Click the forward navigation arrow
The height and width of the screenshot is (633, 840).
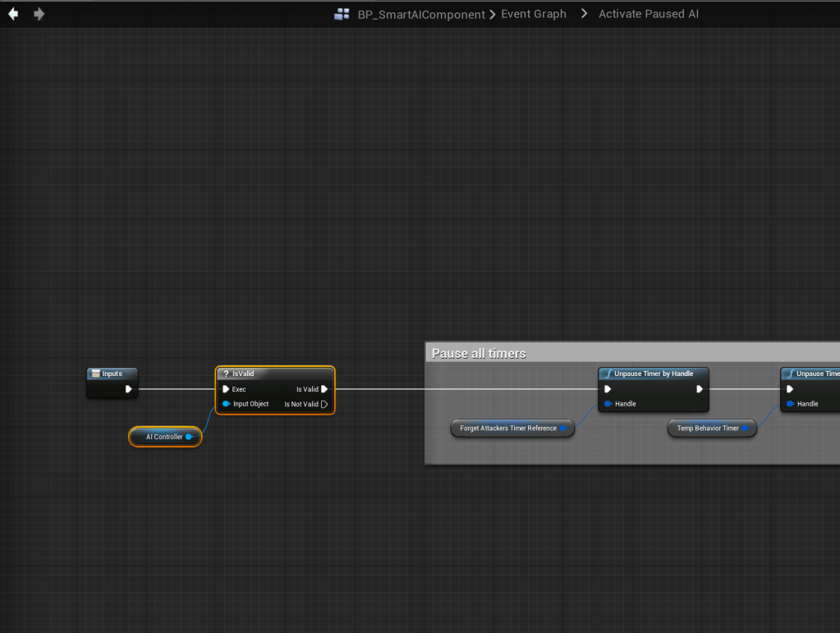pos(39,14)
